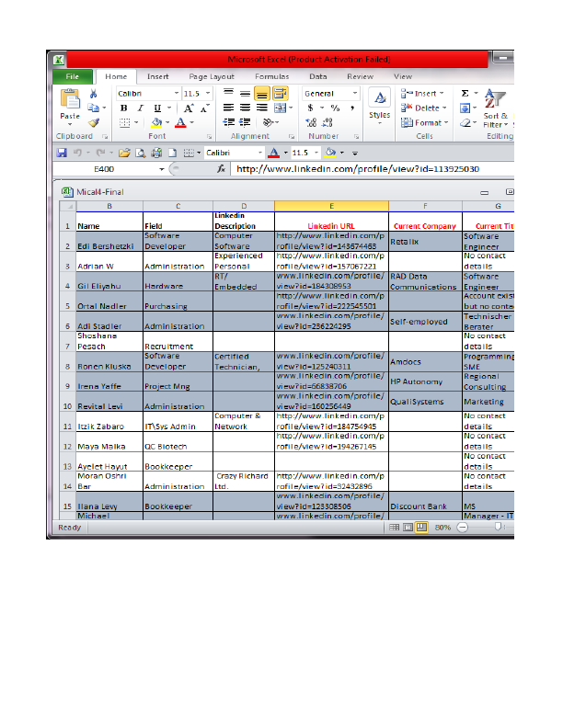Click Decrease Font Size icon
Screen dimensions: 563x728
click(204, 108)
